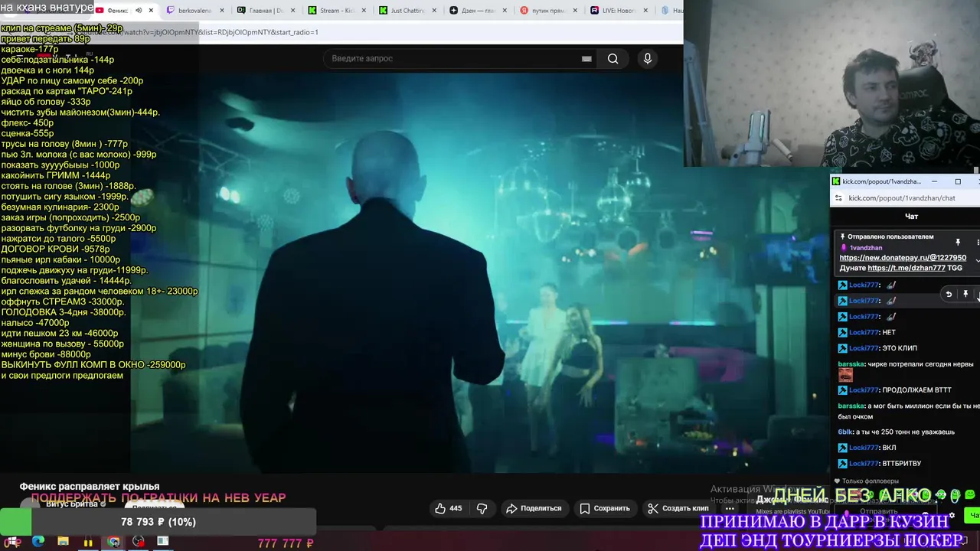Click the YouTube search magnifier button
980x551 pixels.
[612, 59]
